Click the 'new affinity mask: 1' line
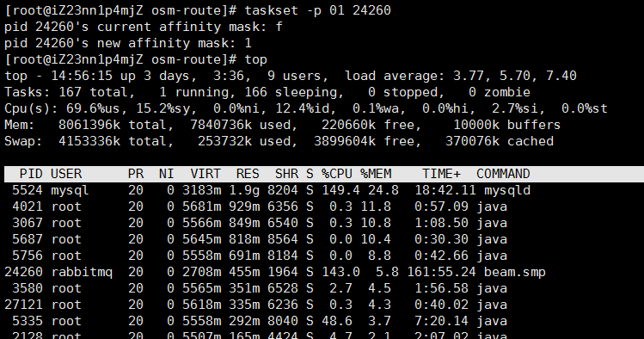644x339 pixels. tap(128, 43)
